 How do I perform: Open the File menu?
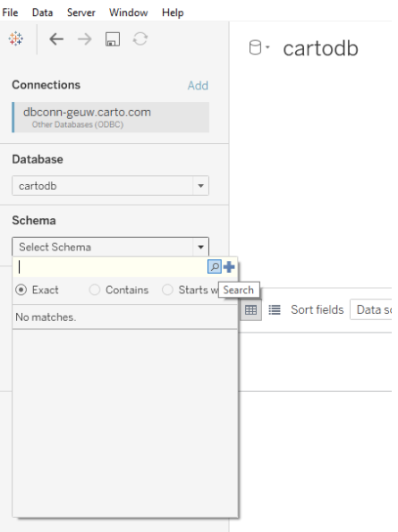10,13
